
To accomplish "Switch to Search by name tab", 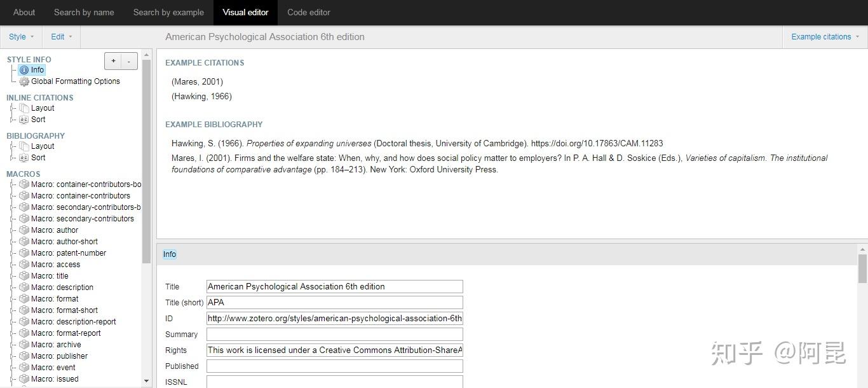I will 84,12.
